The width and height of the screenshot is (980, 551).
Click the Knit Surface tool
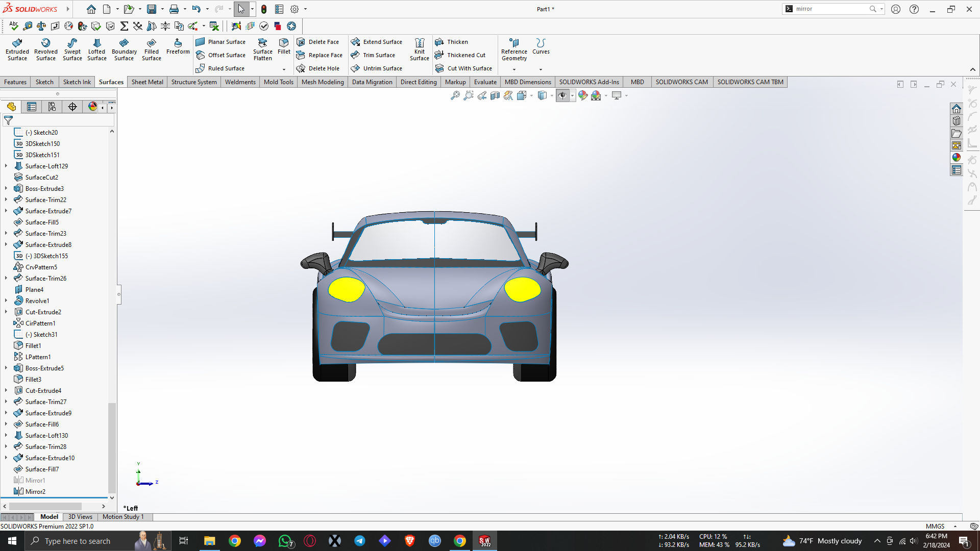click(x=419, y=49)
